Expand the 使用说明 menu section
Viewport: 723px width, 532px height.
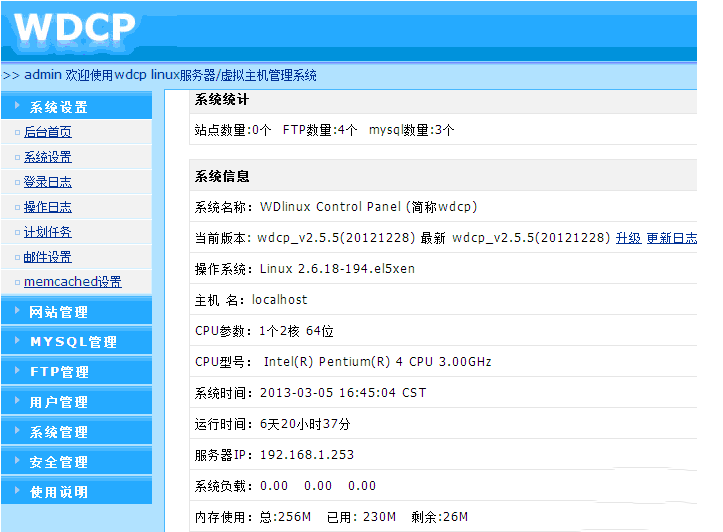coord(59,492)
